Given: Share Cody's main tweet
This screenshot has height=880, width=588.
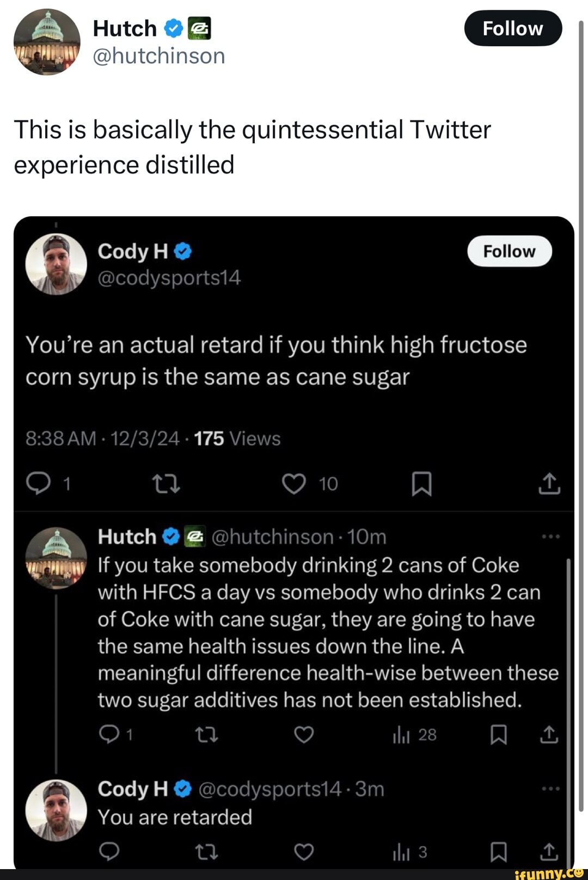Looking at the screenshot, I should tap(549, 483).
